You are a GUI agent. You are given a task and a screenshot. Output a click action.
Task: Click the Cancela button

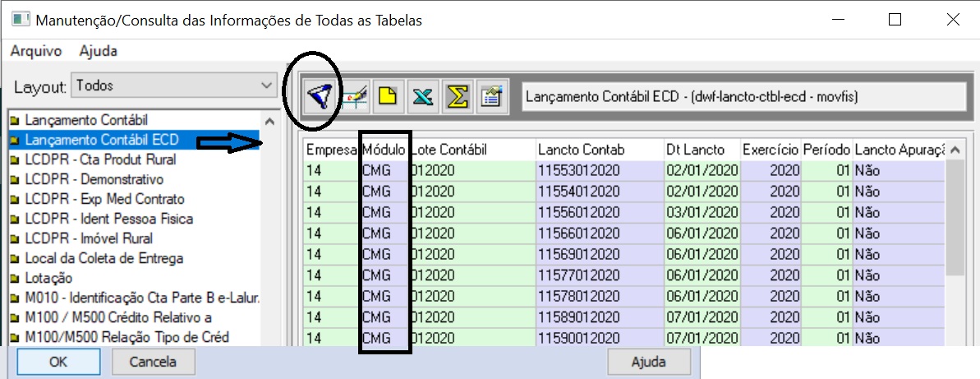pos(153,362)
